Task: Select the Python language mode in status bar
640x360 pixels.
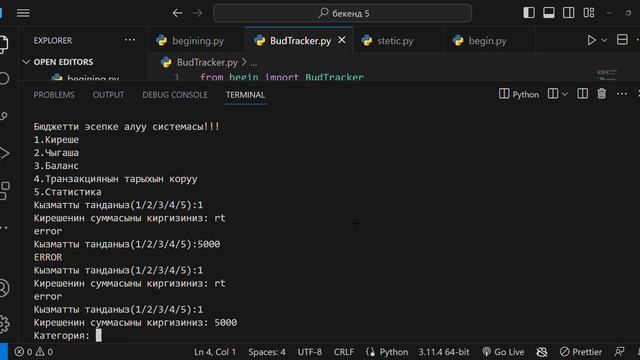Action: tap(393, 352)
